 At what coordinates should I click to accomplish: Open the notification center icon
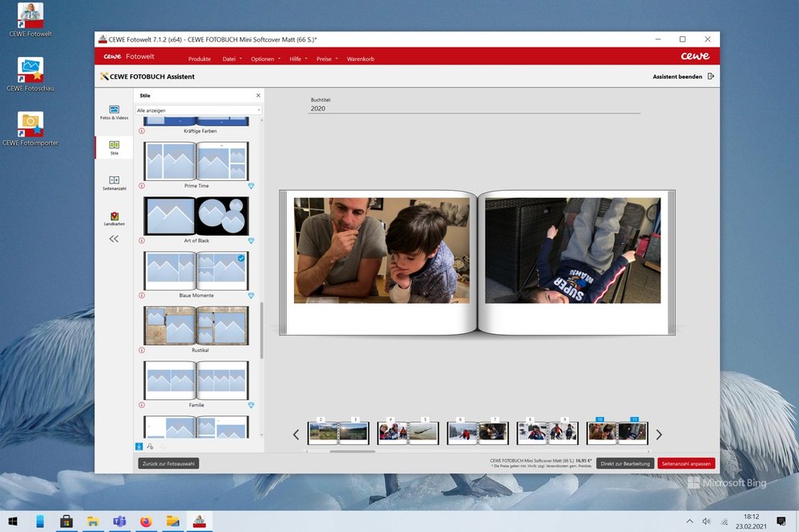click(781, 522)
